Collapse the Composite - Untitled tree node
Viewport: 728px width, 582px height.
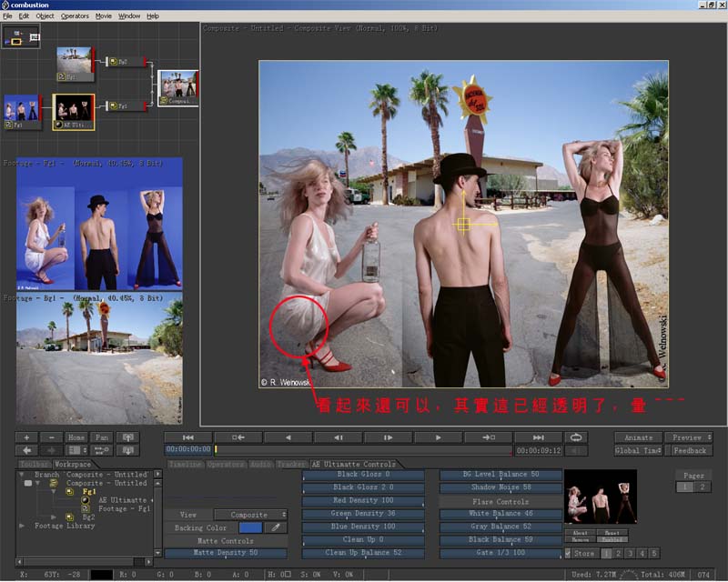point(37,483)
